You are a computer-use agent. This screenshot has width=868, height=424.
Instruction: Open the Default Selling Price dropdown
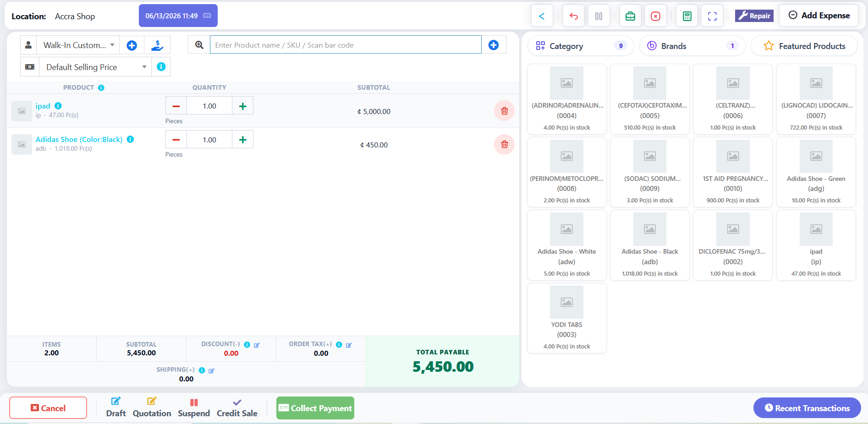click(x=95, y=67)
